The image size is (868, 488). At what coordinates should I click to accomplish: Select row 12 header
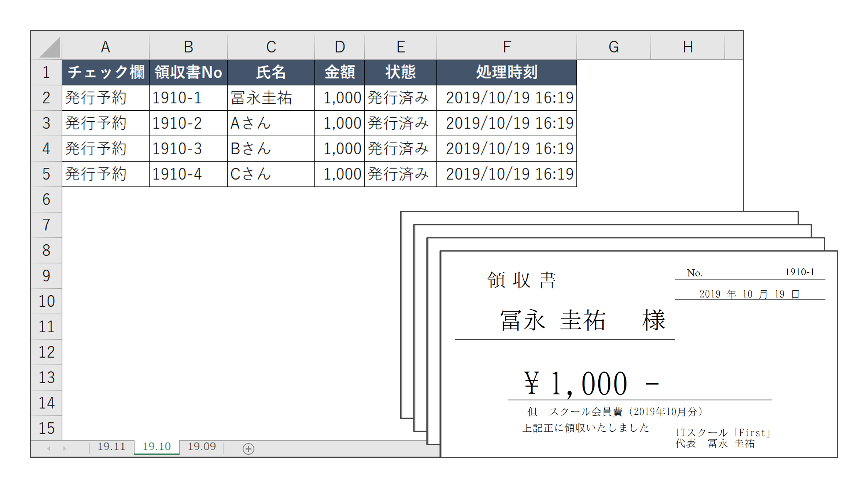pos(47,352)
